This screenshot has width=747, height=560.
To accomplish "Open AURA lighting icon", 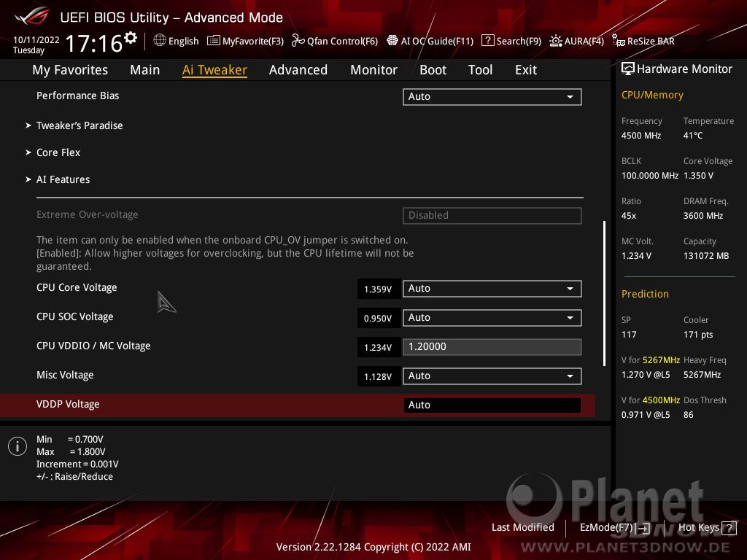I will (x=555, y=41).
